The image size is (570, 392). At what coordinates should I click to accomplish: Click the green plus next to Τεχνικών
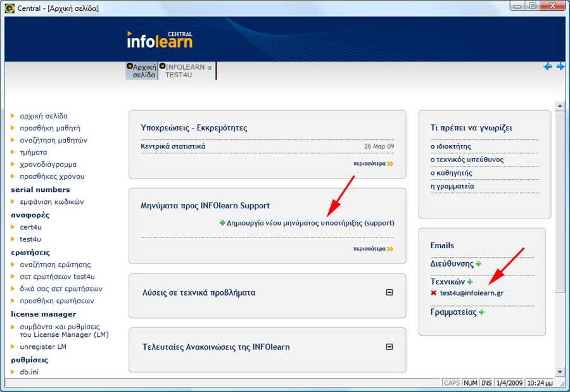470,281
